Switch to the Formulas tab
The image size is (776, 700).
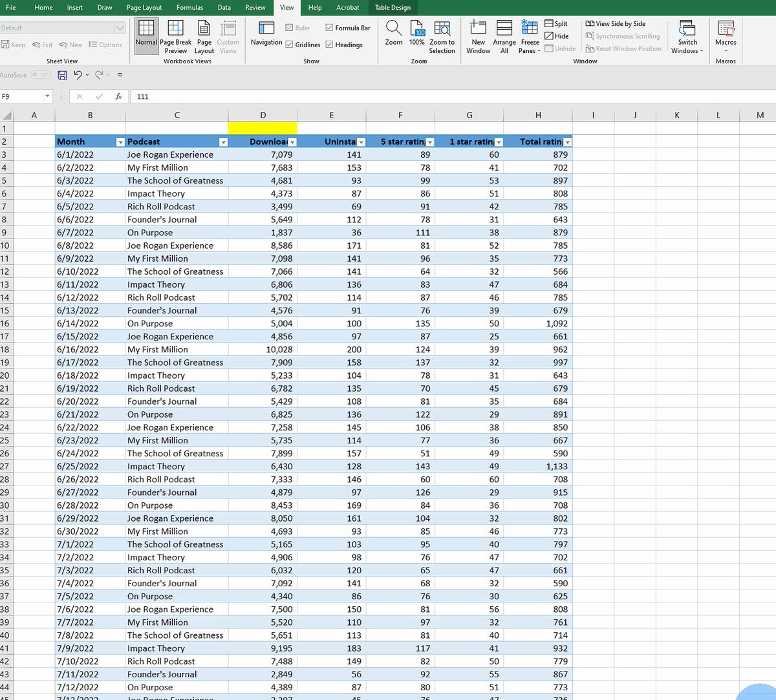coord(190,8)
